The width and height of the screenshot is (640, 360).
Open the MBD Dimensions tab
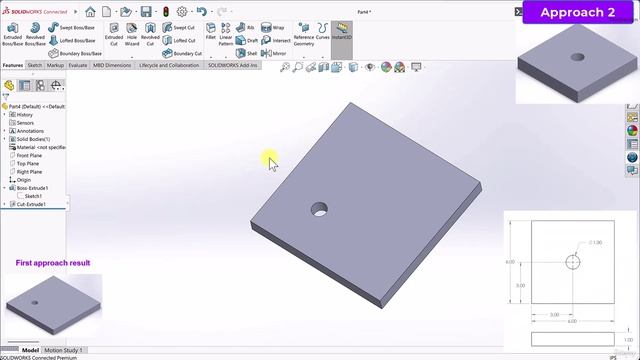(x=112, y=65)
